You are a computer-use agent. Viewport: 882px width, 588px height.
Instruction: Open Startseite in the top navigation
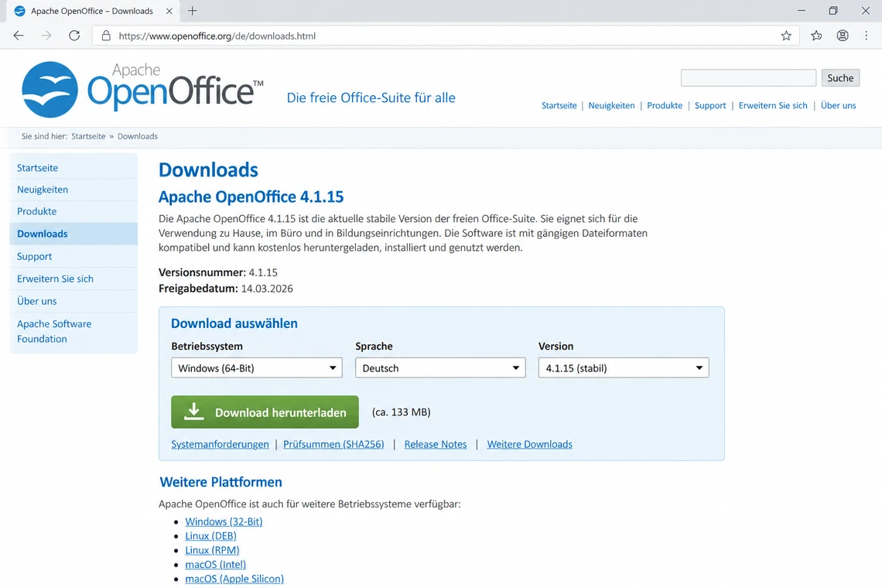tap(559, 105)
